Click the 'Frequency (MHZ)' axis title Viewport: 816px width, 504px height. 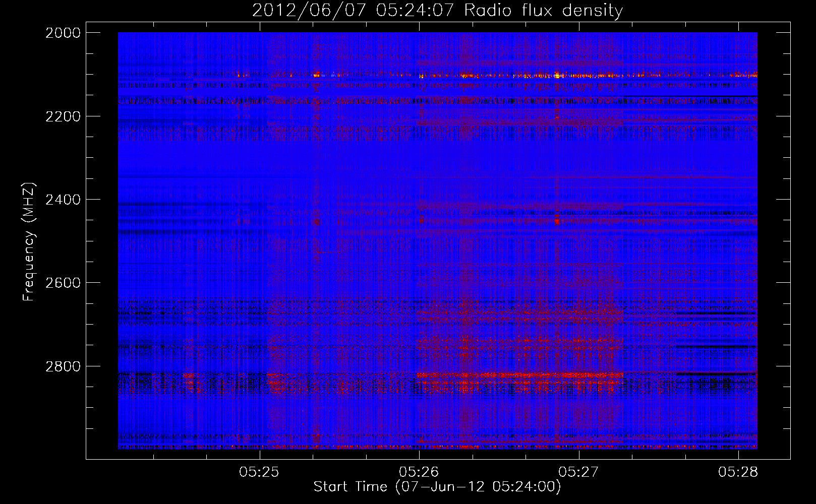coord(29,241)
